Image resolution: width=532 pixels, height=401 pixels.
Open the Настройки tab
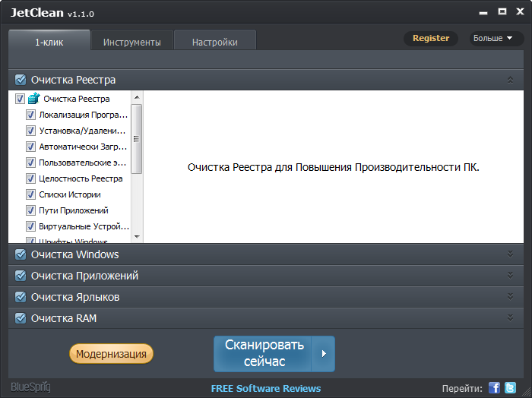(214, 42)
